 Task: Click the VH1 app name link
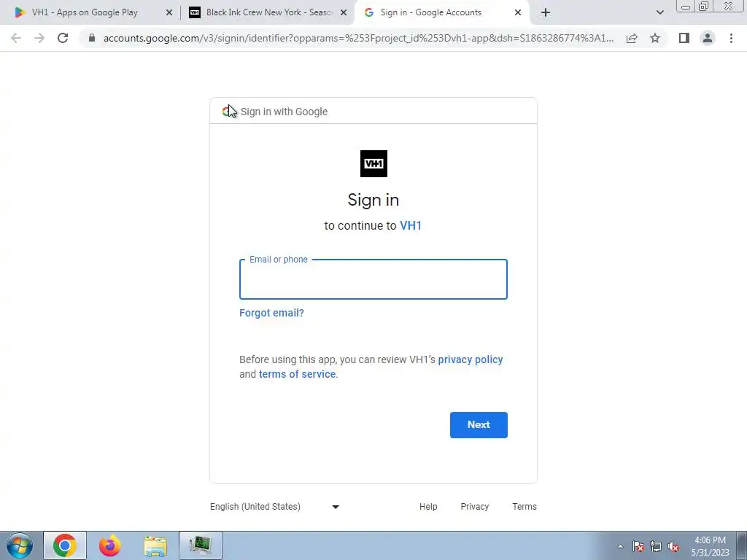[411, 225]
